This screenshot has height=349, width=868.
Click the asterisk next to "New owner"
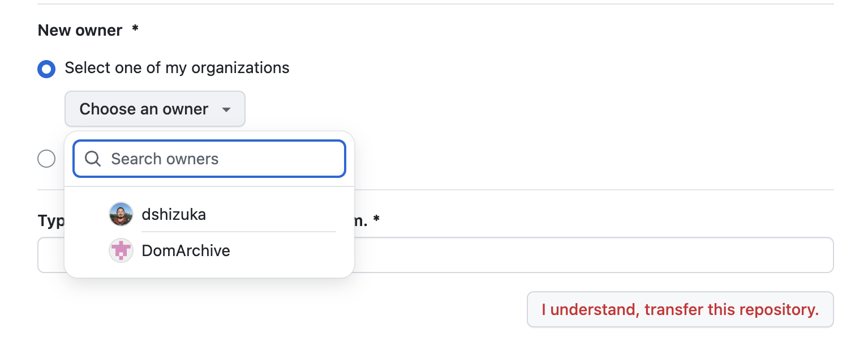click(135, 29)
